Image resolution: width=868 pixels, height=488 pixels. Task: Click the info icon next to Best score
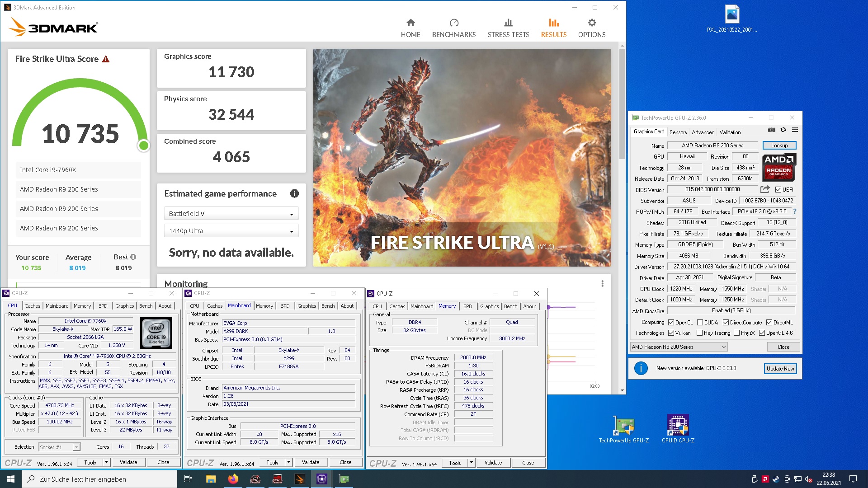click(x=133, y=257)
